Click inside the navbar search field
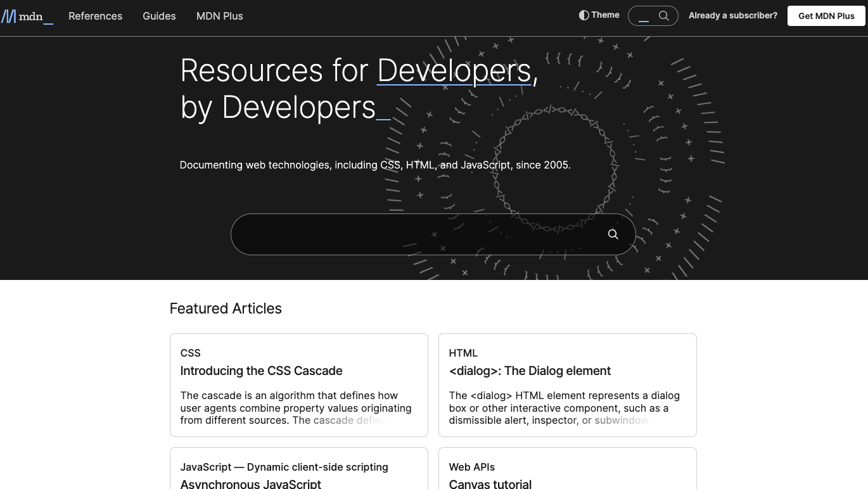The width and height of the screenshot is (868, 489). pyautogui.click(x=643, y=15)
